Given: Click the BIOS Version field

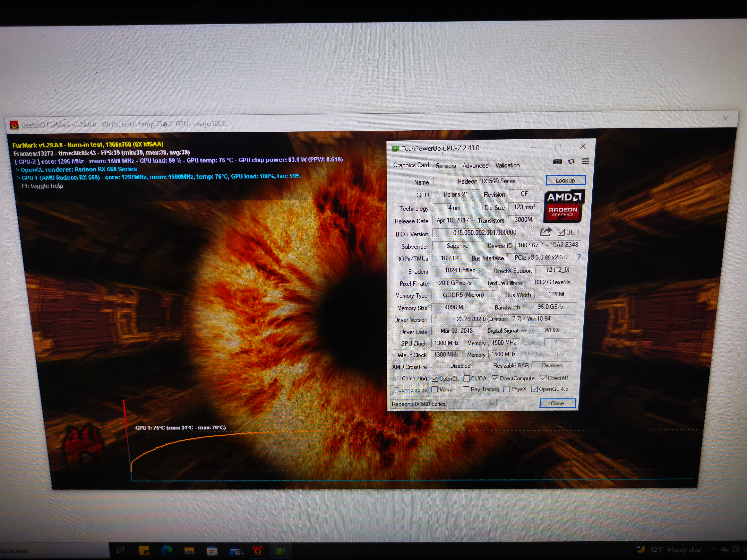Looking at the screenshot, I should tap(484, 233).
